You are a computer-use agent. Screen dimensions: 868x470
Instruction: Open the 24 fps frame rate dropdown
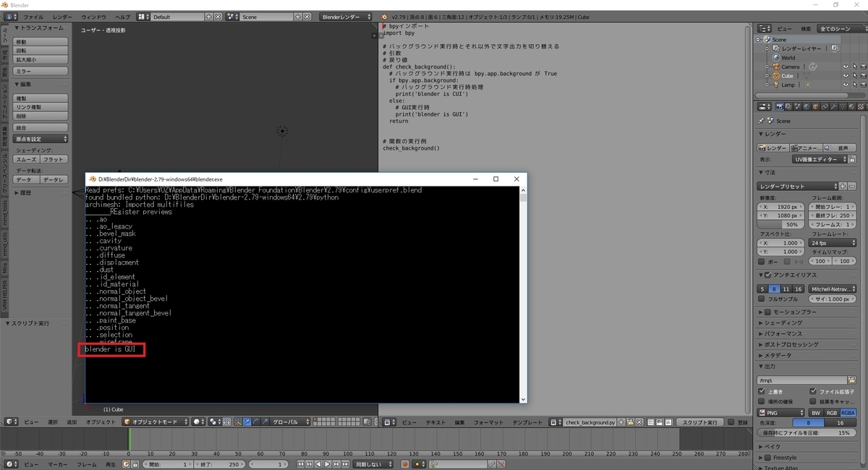(832, 243)
